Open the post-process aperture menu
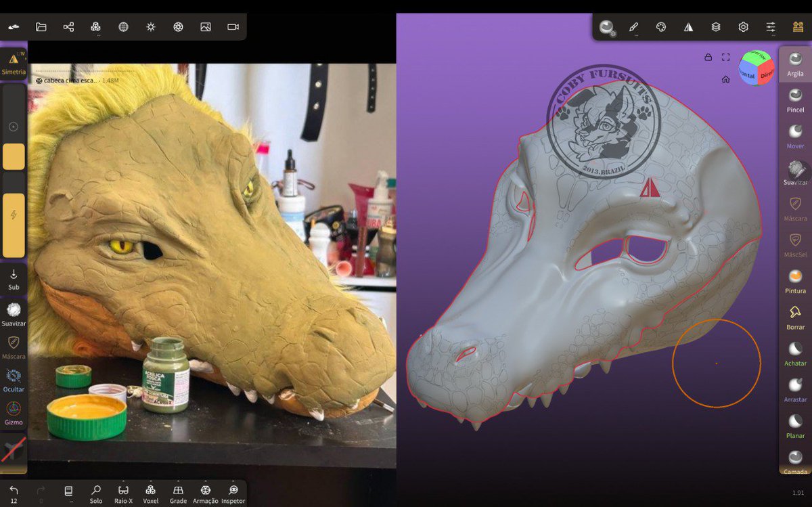The height and width of the screenshot is (507, 812). (178, 27)
